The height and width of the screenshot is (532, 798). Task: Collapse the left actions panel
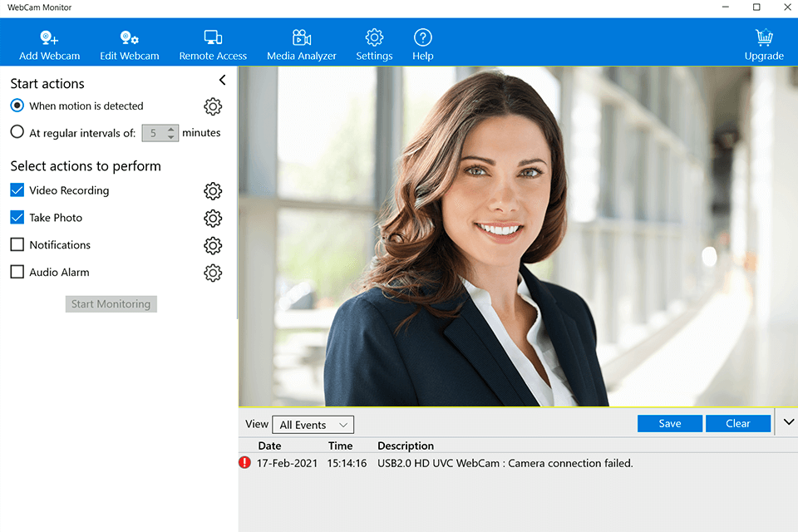click(x=223, y=80)
